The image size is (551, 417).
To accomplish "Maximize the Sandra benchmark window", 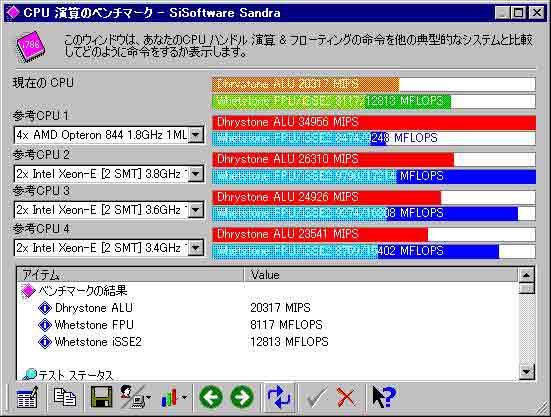I will tap(518, 13).
